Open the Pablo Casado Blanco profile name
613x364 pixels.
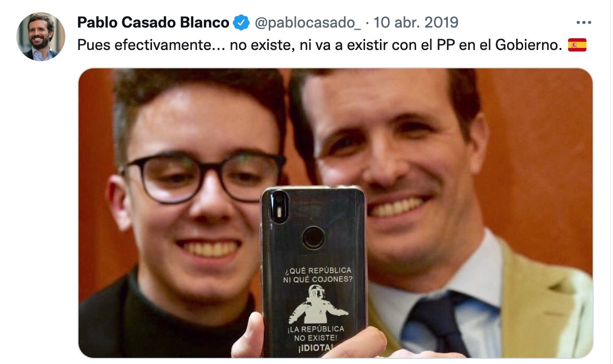click(154, 23)
